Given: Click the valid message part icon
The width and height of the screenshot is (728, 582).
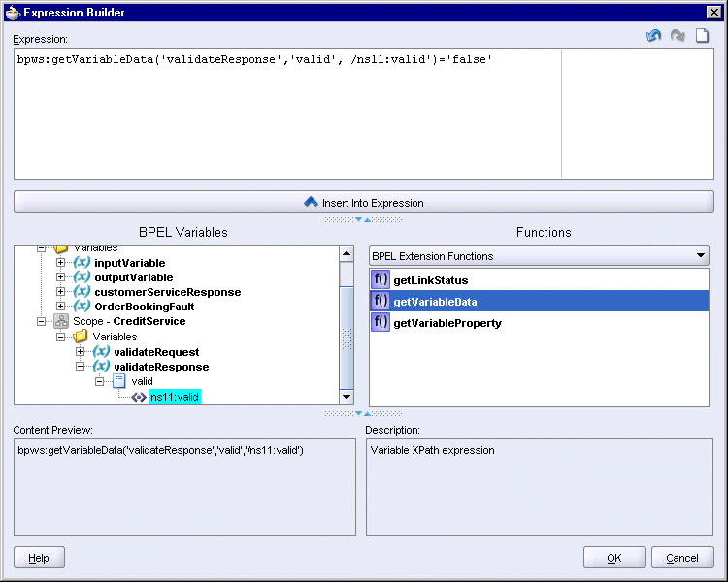Looking at the screenshot, I should [119, 381].
